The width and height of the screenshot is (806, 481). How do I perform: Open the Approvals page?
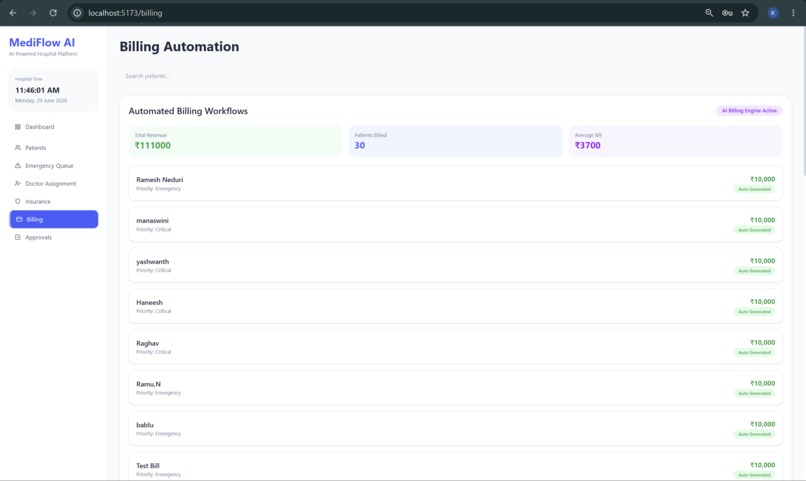tap(53, 237)
